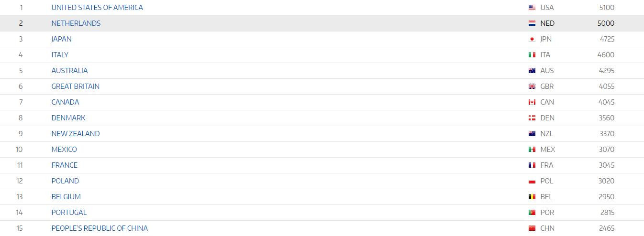Click the Portugal flag icon
The image size is (644, 236).
532,213
